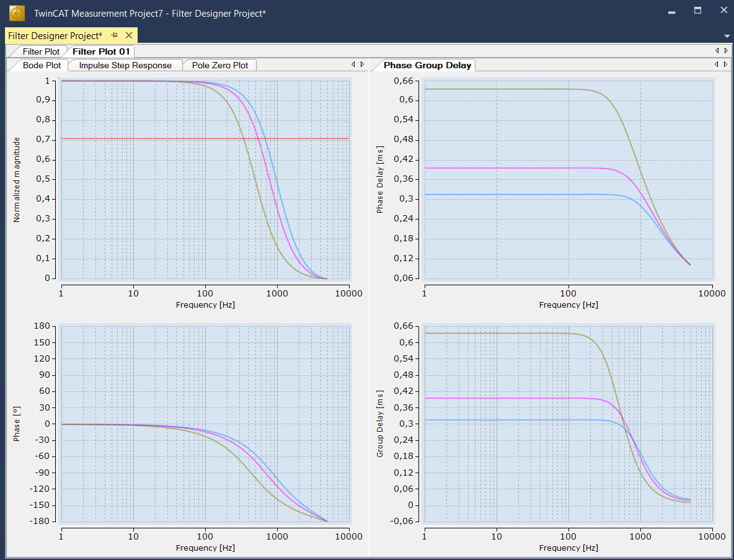Image resolution: width=734 pixels, height=560 pixels.
Task: Click Frequency [Hz] label under phase delay plot
Action: click(568, 305)
